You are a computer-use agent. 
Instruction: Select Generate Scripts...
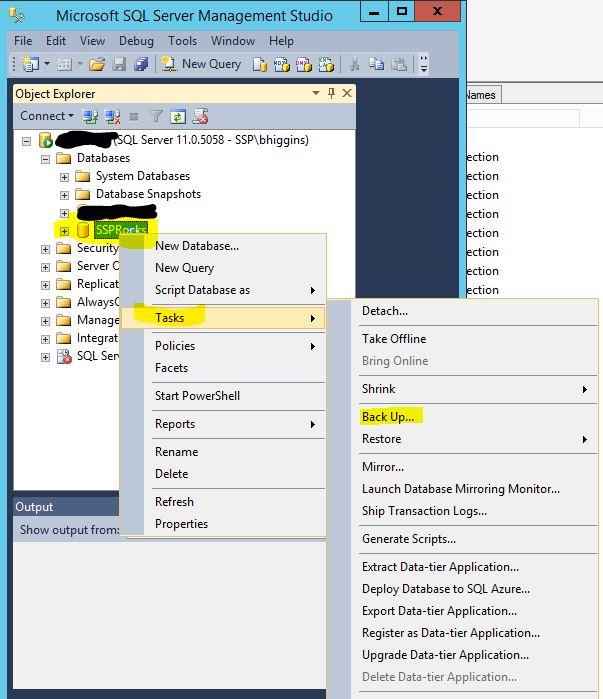409,539
